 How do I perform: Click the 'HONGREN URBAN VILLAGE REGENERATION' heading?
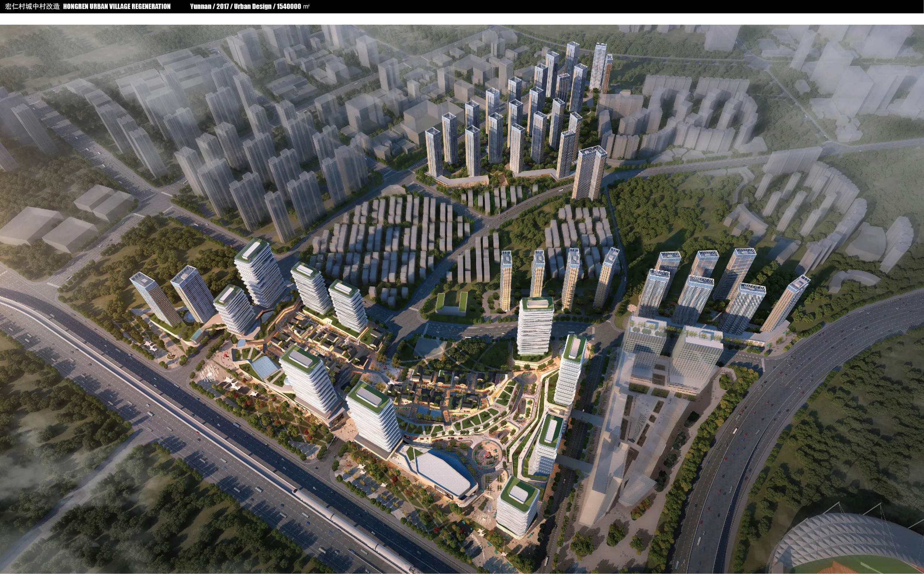pos(117,6)
